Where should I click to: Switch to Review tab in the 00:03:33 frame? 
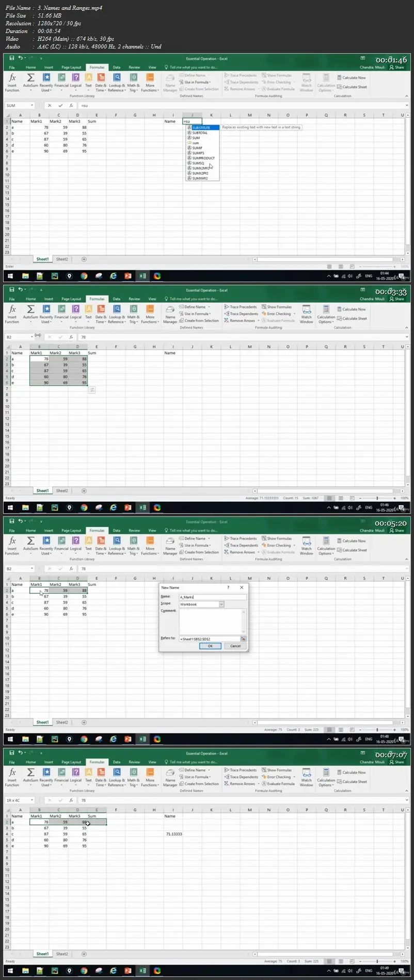tap(134, 299)
